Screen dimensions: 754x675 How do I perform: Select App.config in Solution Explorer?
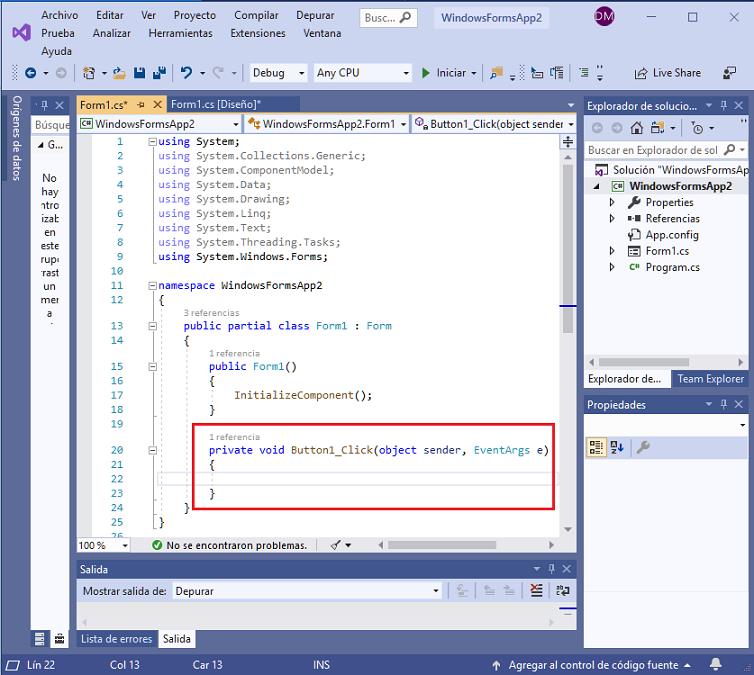click(x=672, y=235)
